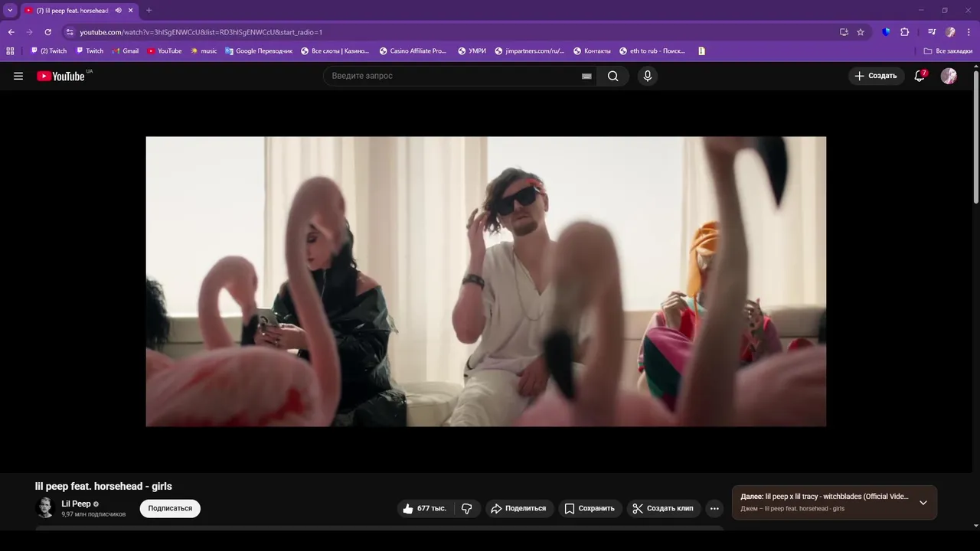Close the lil peep YouTube tab
Viewport: 980px width, 551px height.
coord(131,11)
